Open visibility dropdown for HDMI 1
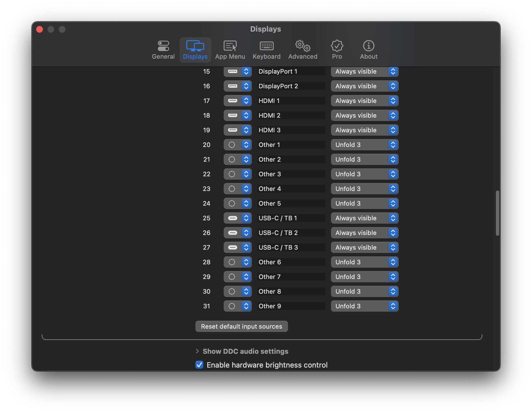This screenshot has height=413, width=532. coord(365,101)
